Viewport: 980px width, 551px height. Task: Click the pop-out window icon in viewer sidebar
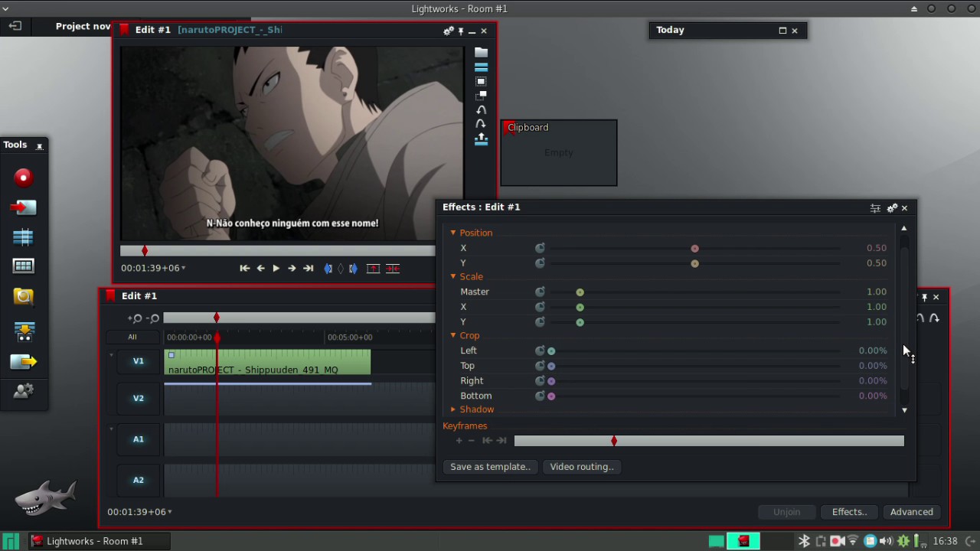[x=481, y=96]
